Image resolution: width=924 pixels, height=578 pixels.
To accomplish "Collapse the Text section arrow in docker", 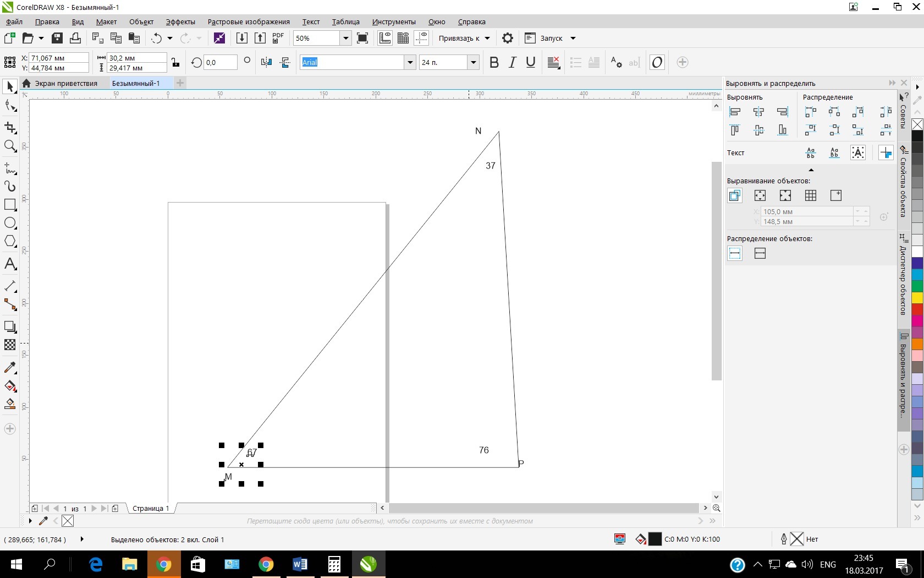I will tap(811, 170).
